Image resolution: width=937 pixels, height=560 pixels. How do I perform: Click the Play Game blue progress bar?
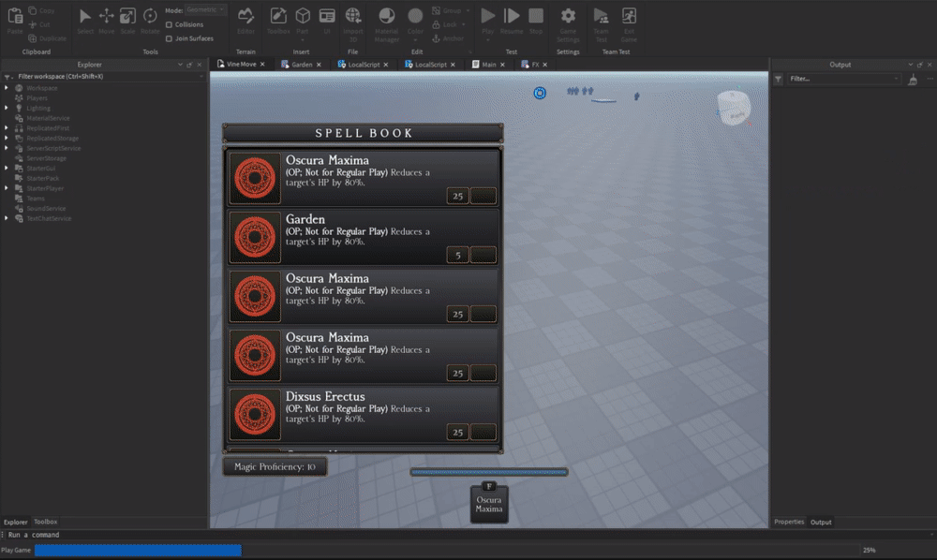138,550
